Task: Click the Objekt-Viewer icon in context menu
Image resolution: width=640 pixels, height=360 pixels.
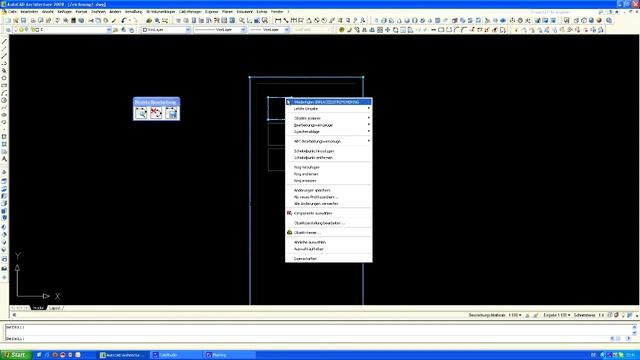Action: tap(289, 232)
